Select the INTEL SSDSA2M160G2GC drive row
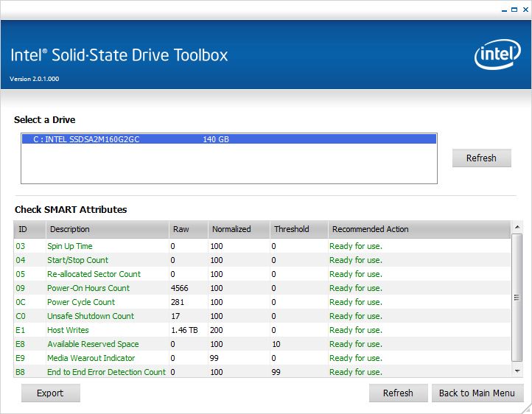The height and width of the screenshot is (414, 532). (229, 139)
